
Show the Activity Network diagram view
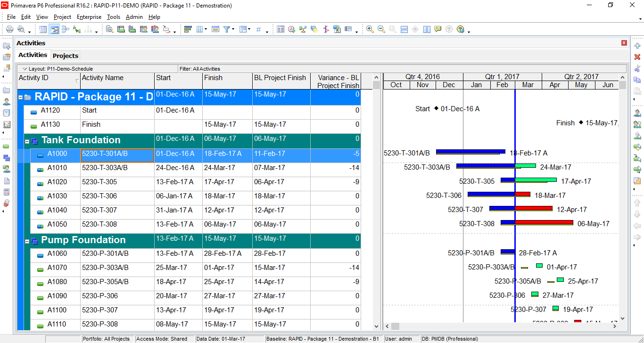66,29
